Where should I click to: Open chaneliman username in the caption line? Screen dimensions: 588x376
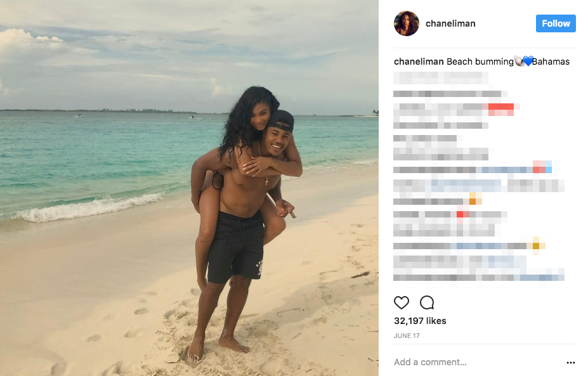[419, 62]
